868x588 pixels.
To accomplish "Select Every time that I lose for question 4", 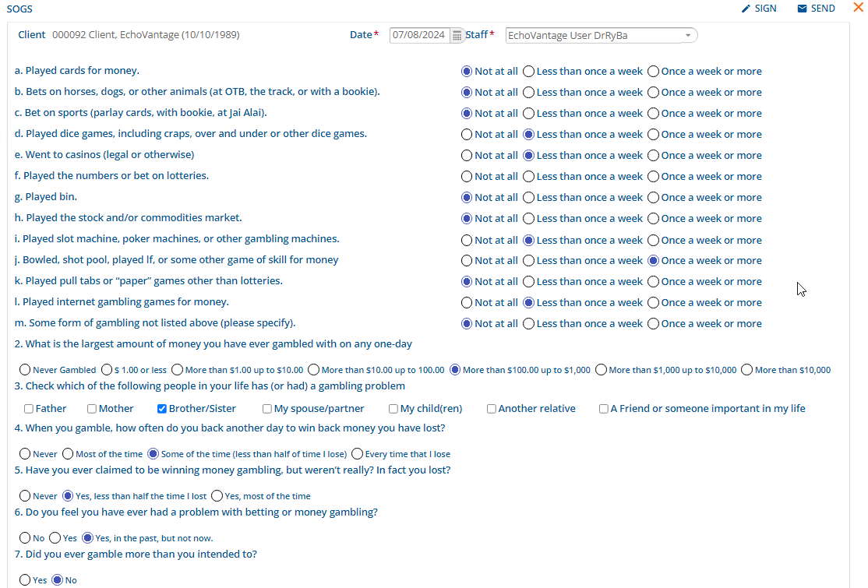I will point(357,454).
